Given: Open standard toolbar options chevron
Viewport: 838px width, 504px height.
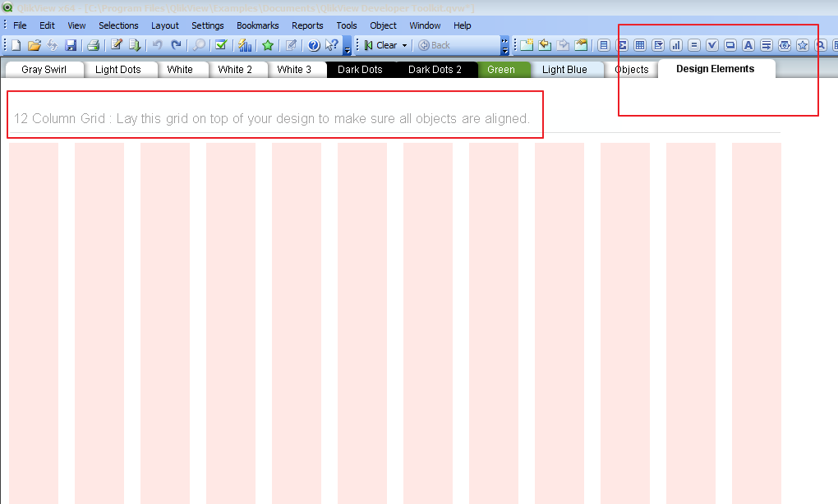Looking at the screenshot, I should pyautogui.click(x=348, y=45).
